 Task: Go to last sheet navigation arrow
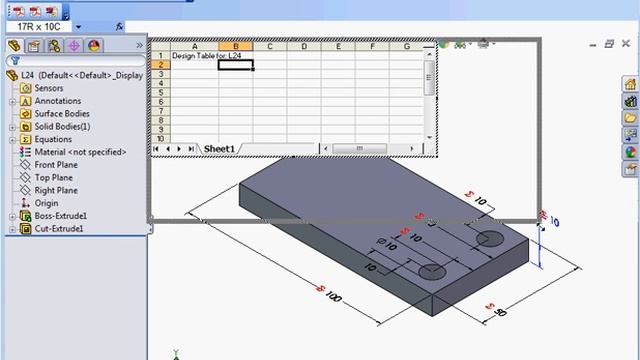191,149
